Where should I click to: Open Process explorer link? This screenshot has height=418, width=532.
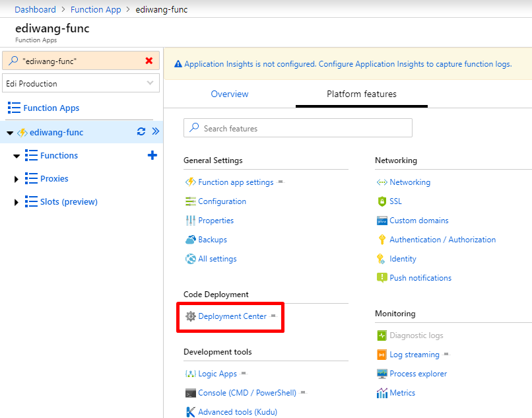[418, 374]
